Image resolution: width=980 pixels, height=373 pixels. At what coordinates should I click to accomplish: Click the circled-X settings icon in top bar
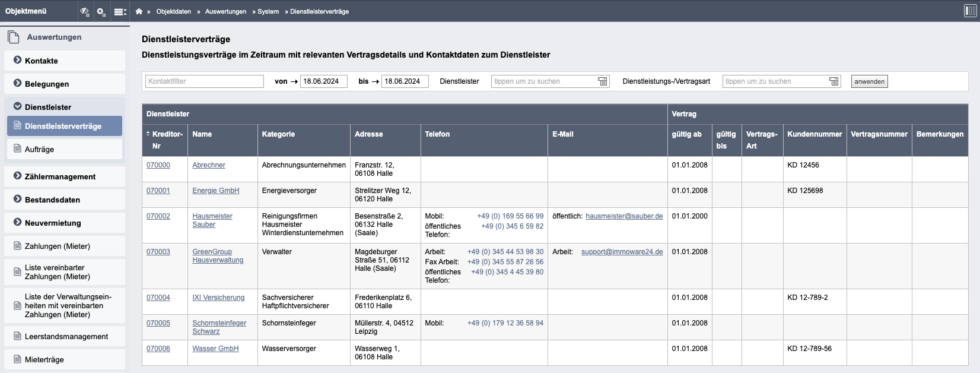tap(101, 11)
